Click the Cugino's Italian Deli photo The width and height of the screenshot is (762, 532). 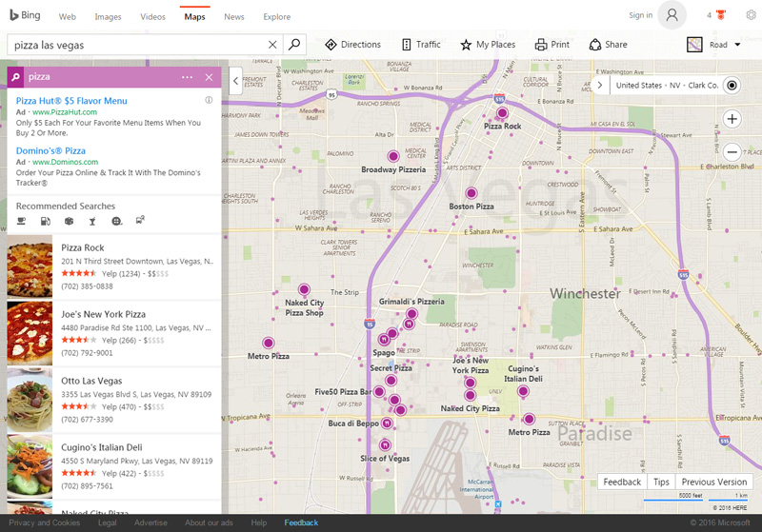pyautogui.click(x=30, y=466)
